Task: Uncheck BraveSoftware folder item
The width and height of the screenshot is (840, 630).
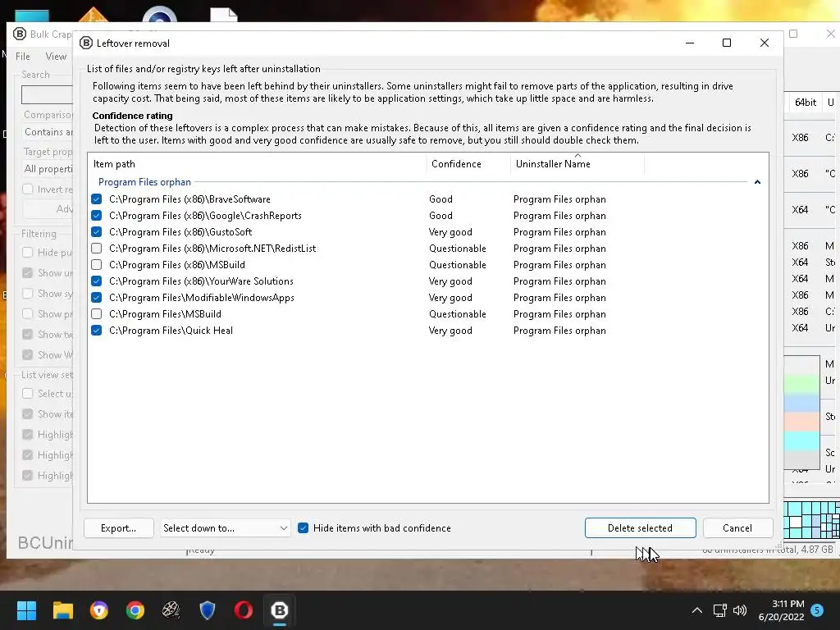Action: (97, 199)
